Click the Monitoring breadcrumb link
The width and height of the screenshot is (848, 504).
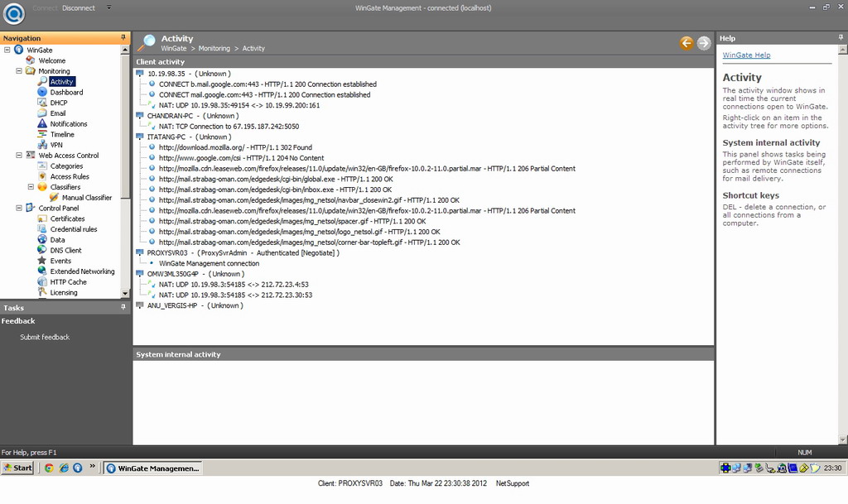[x=214, y=48]
